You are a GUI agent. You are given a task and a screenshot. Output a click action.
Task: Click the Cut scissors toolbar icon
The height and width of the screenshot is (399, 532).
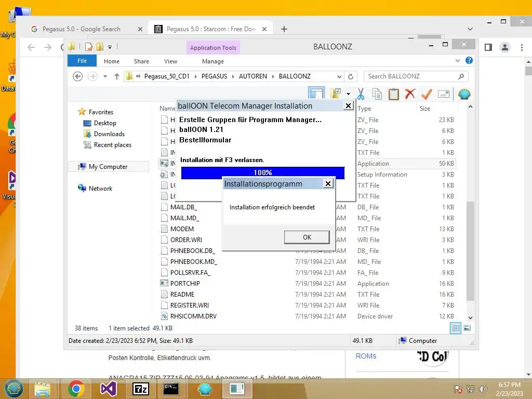pos(361,94)
